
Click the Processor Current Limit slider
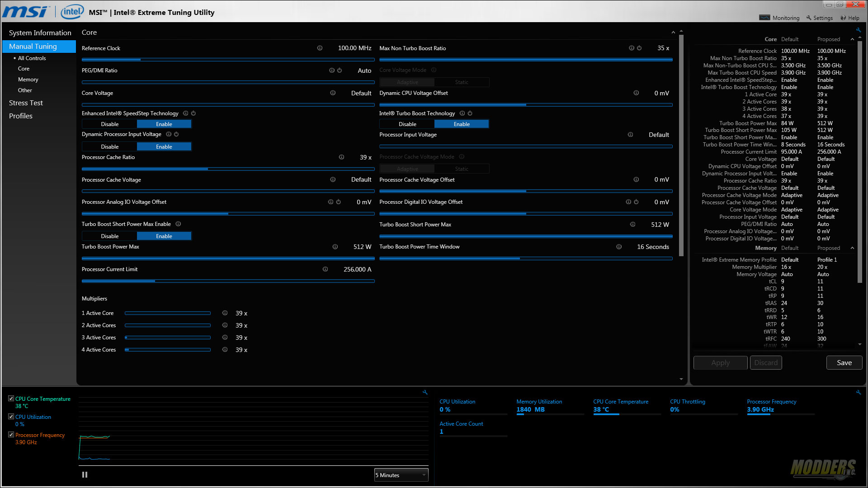tap(228, 281)
